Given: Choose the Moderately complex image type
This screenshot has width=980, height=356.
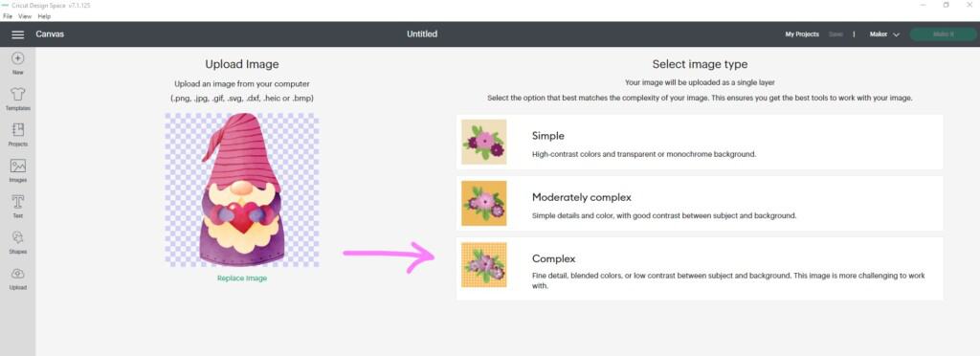Looking at the screenshot, I should pos(700,204).
